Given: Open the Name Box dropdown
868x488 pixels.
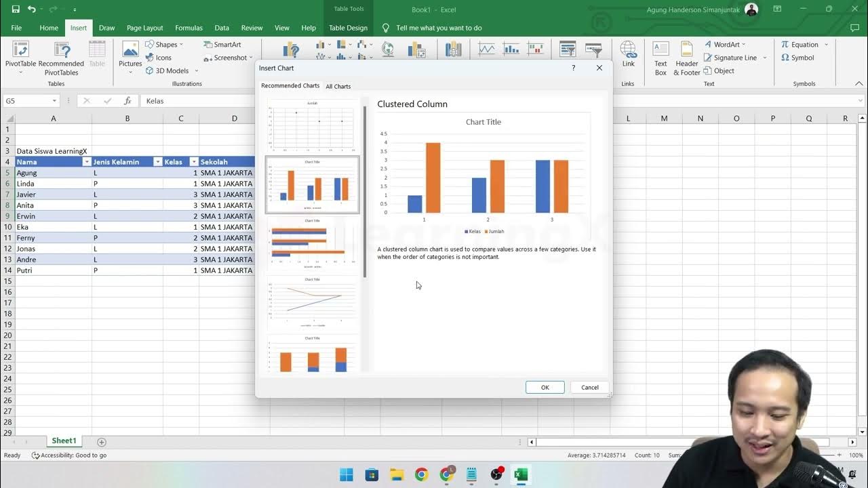Looking at the screenshot, I should tap(54, 101).
